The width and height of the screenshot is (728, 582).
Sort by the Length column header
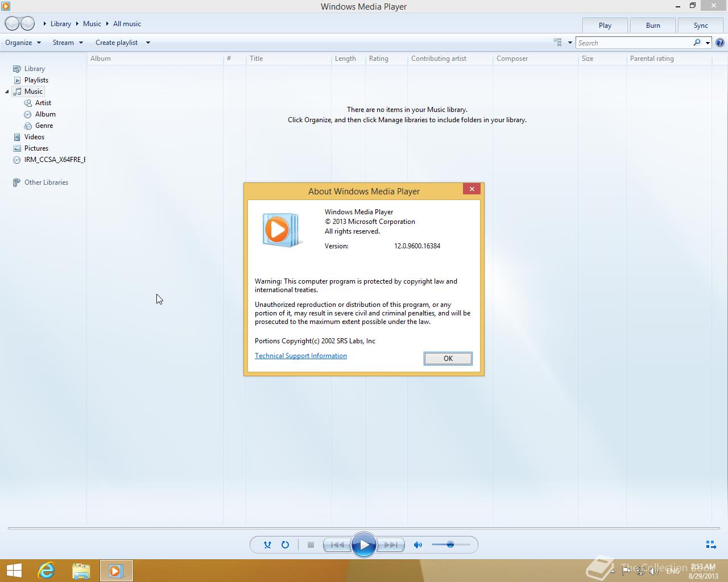coord(348,59)
